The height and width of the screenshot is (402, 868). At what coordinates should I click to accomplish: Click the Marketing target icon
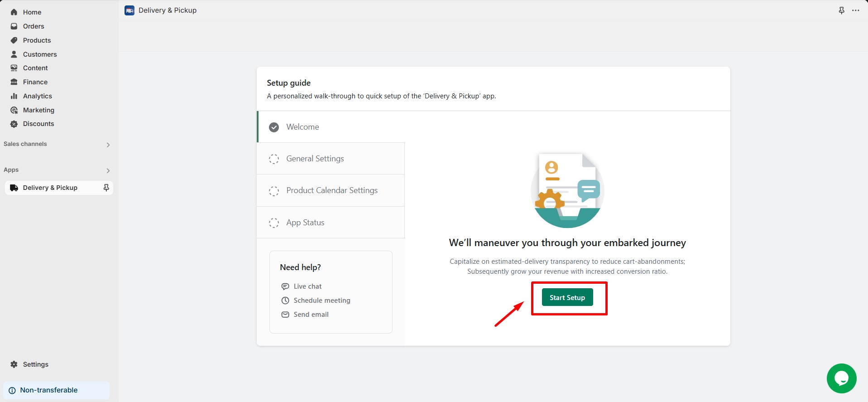tap(14, 110)
